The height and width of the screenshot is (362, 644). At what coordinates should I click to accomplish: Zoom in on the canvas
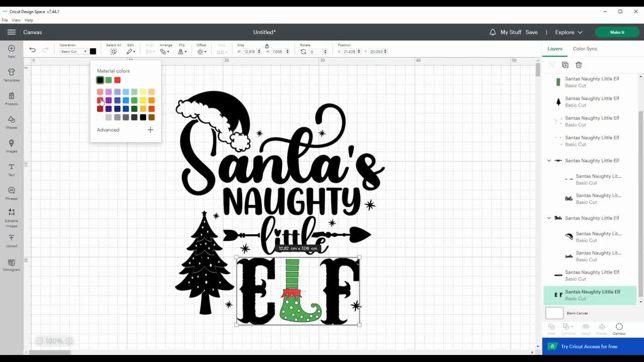pos(69,341)
